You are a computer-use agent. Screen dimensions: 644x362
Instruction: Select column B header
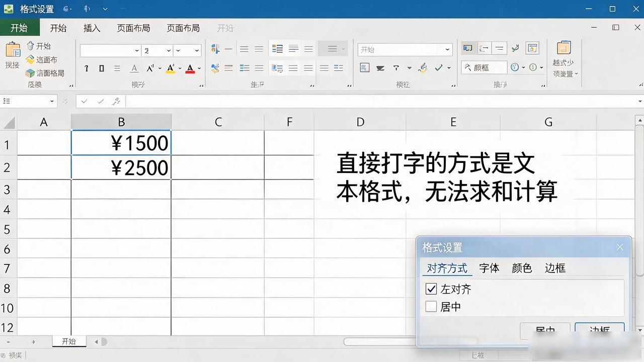click(121, 122)
